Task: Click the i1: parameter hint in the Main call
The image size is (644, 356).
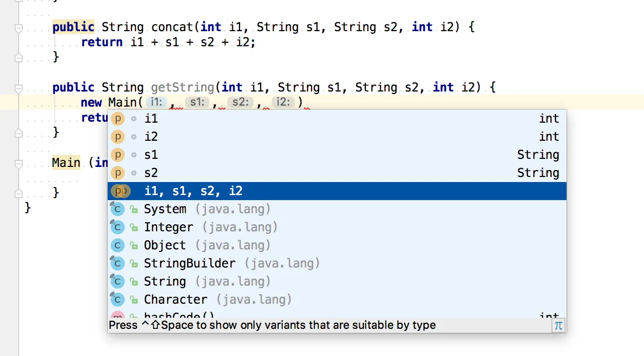Action: coord(156,103)
